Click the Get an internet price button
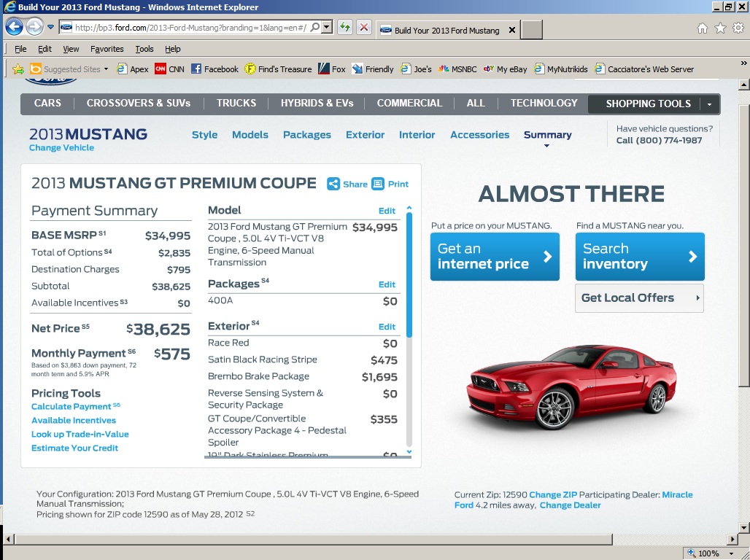 495,257
